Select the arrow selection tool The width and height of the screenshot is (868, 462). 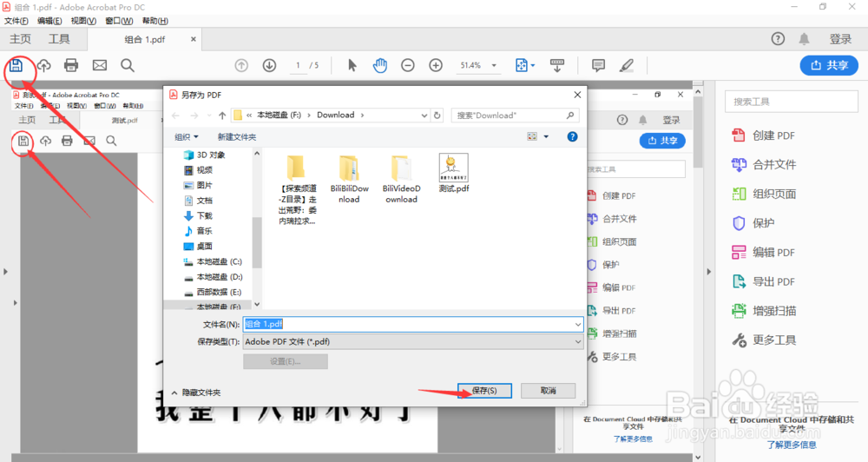pos(352,65)
